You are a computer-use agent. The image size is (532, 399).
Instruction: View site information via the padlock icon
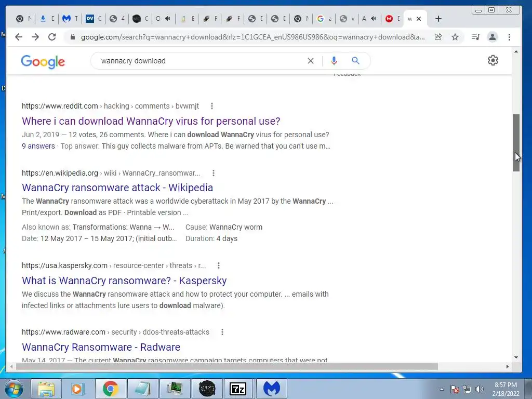[x=72, y=37]
